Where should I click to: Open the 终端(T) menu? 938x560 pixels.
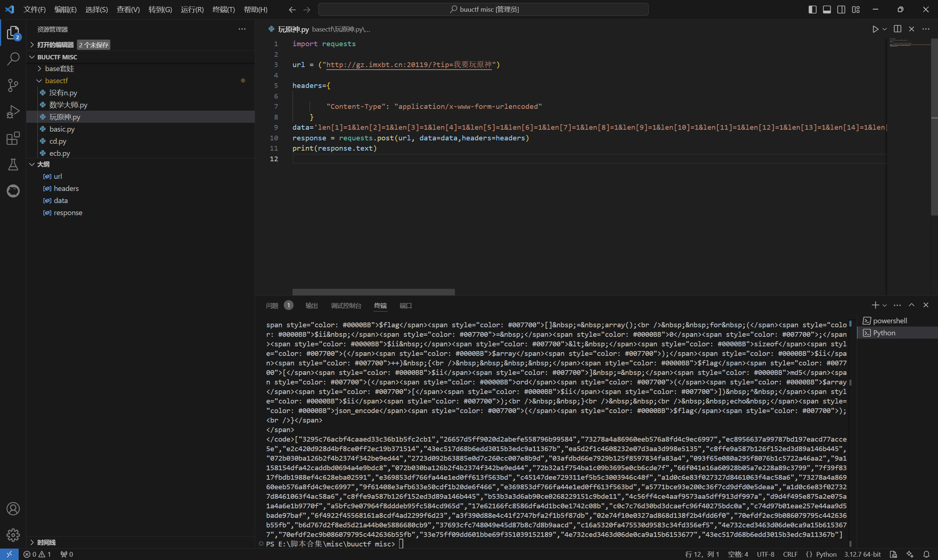point(223,10)
